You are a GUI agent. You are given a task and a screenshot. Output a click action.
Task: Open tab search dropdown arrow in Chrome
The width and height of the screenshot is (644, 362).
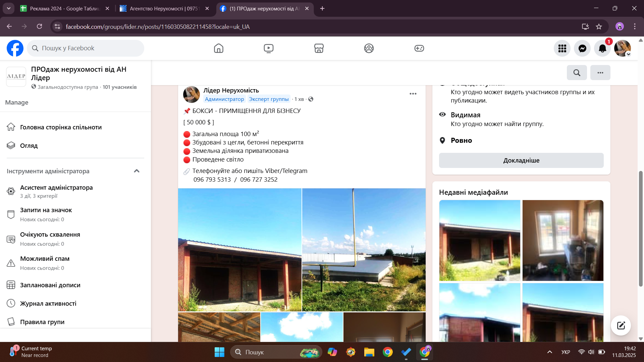click(x=9, y=8)
